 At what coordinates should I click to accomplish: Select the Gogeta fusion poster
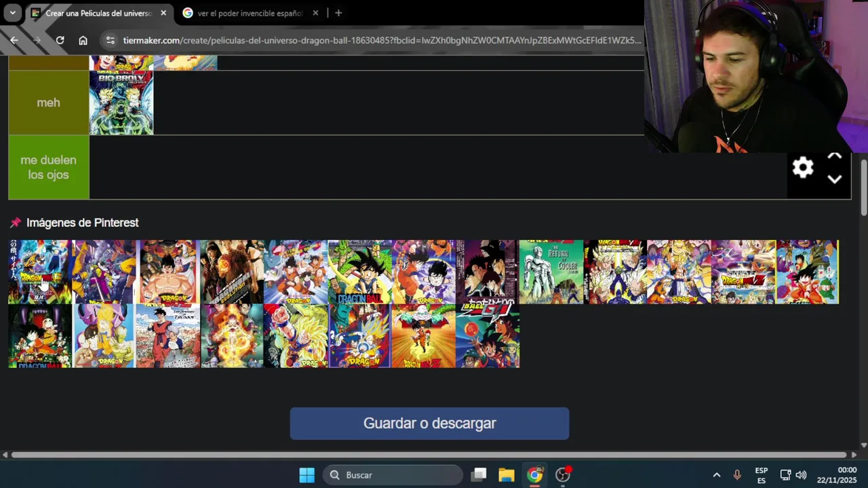coord(679,272)
